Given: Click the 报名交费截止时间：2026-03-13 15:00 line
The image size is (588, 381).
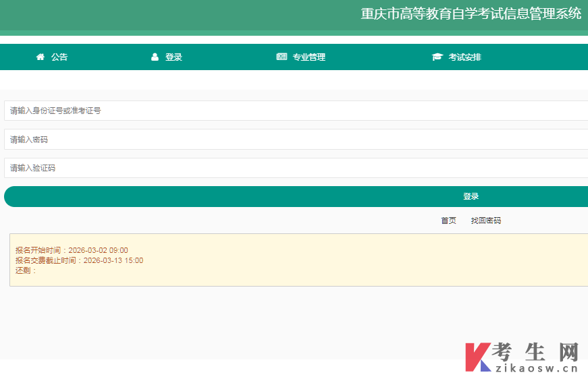Looking at the screenshot, I should (79, 260).
